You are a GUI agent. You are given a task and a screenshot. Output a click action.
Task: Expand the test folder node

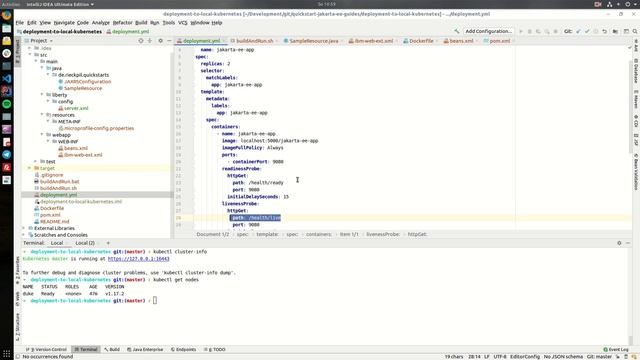36,161
